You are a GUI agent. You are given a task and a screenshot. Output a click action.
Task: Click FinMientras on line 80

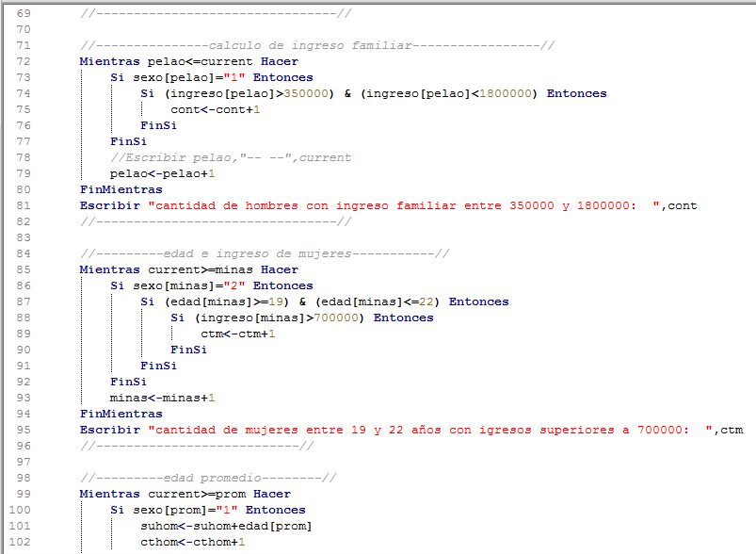[121, 189]
